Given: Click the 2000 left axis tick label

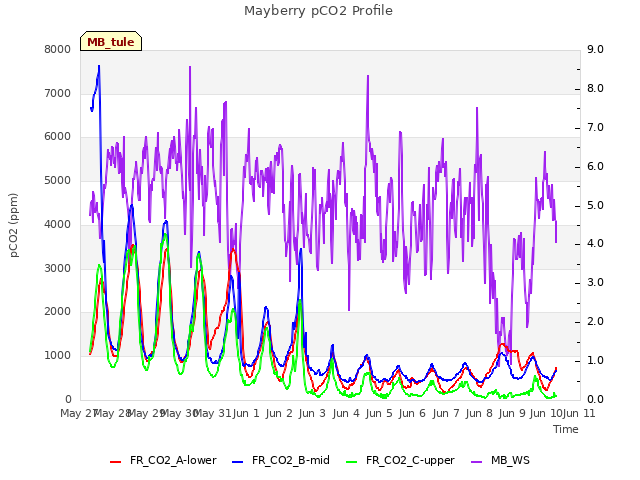Looking at the screenshot, I should pyautogui.click(x=58, y=311).
